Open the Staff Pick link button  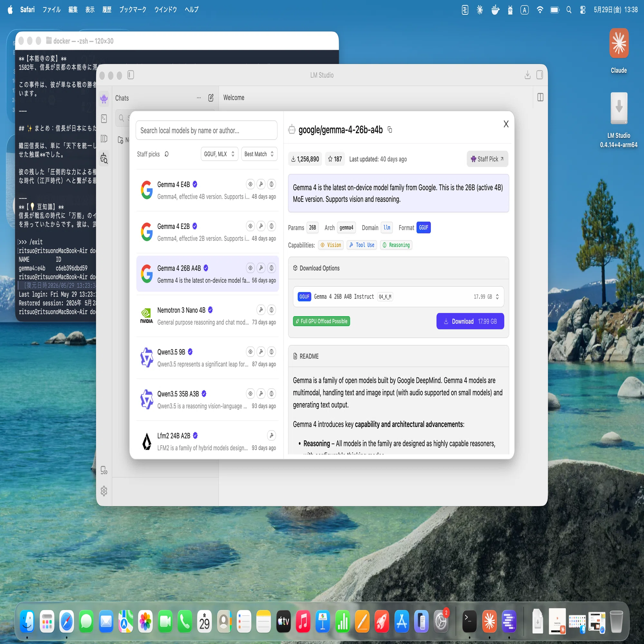487,159
